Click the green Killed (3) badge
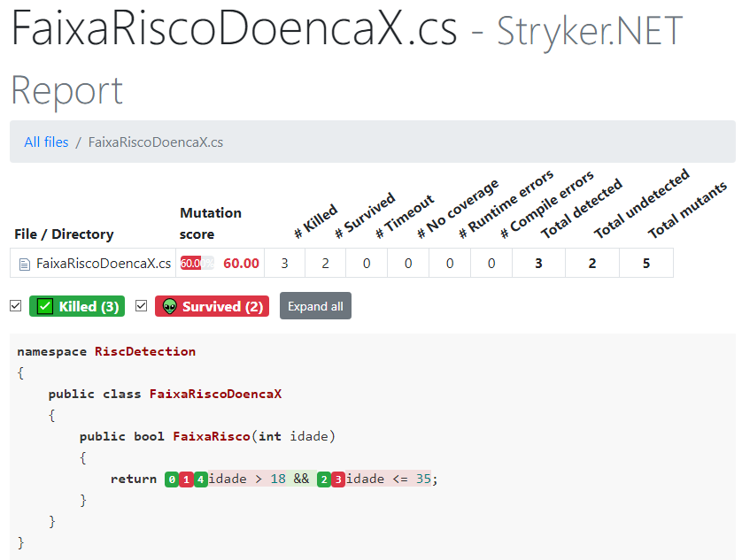Viewport: 742px width, 560px height. pyautogui.click(x=77, y=306)
